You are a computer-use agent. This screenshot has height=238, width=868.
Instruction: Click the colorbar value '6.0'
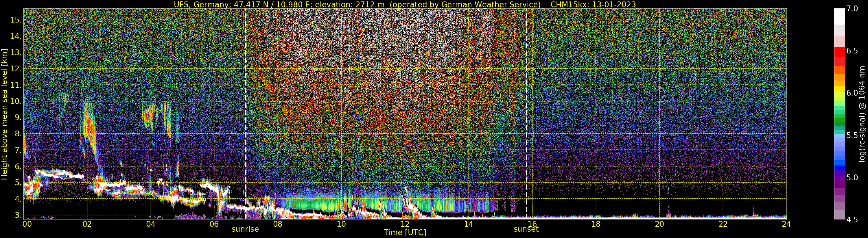point(852,93)
